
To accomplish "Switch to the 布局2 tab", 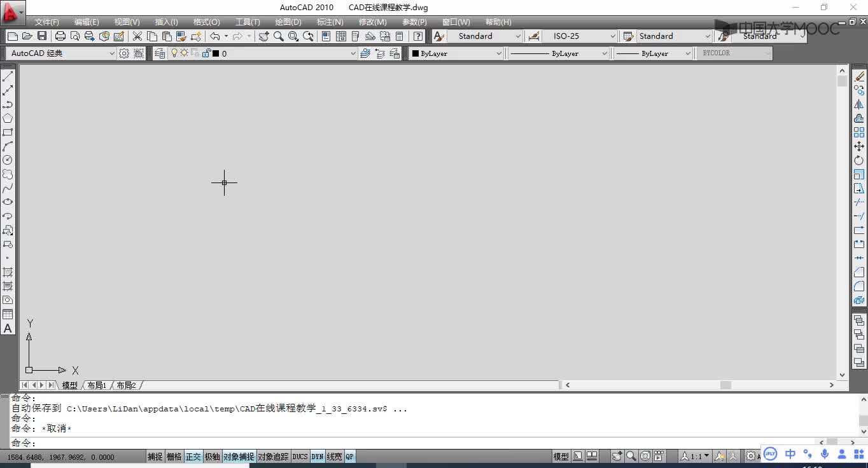I will (x=126, y=385).
